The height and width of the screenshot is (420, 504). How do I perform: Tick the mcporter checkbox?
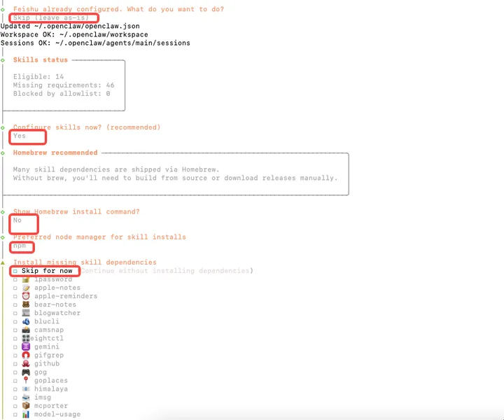pos(15,406)
